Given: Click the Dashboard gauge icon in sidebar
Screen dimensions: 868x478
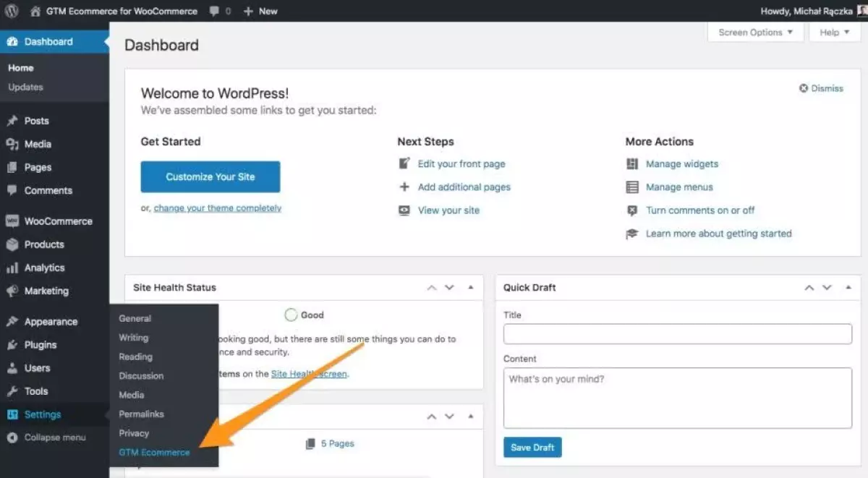Looking at the screenshot, I should tap(12, 42).
